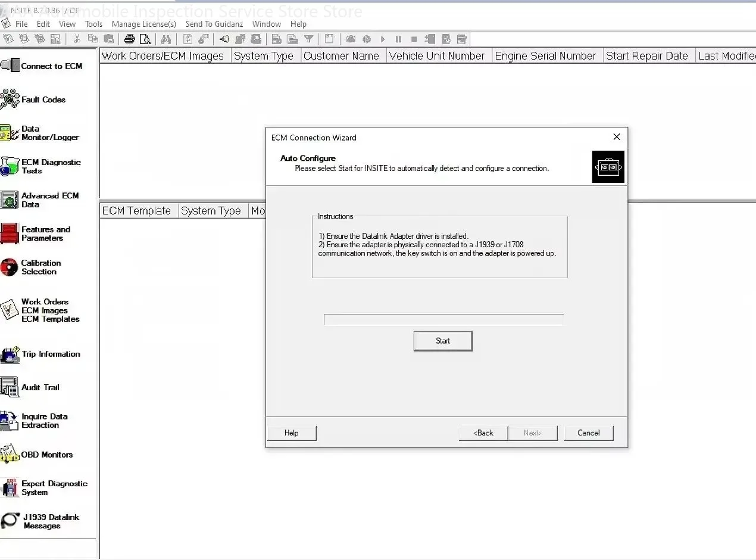The height and width of the screenshot is (560, 756).
Task: Click the Refresh toolbar icon
Action: [x=188, y=39]
